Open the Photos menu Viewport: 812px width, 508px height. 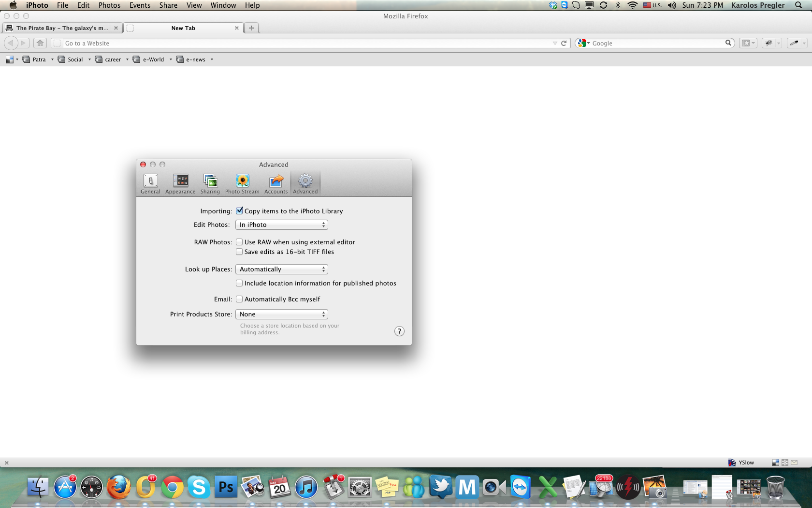pos(109,5)
